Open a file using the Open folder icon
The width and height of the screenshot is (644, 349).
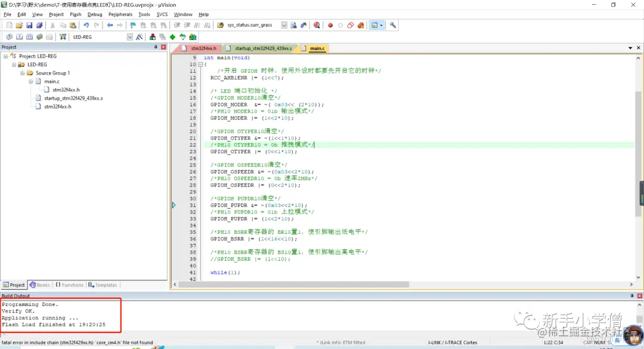19,25
